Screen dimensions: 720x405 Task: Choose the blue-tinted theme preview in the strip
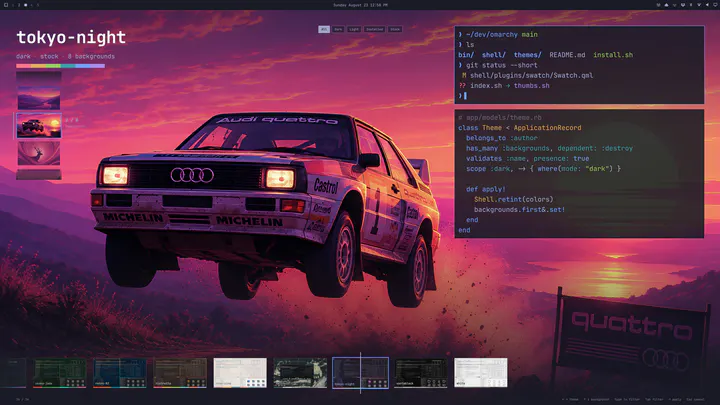pos(120,373)
